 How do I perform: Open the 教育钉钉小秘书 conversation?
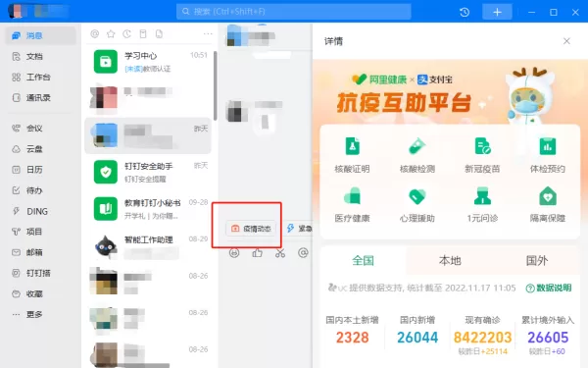click(148, 209)
